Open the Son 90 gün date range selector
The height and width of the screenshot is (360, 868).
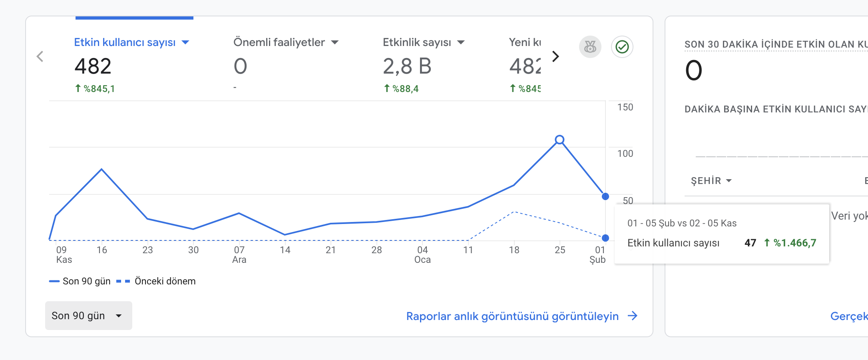click(88, 316)
